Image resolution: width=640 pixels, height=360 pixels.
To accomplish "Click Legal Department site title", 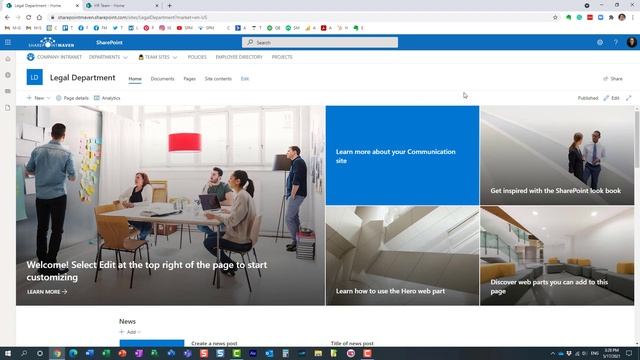I will (82, 78).
